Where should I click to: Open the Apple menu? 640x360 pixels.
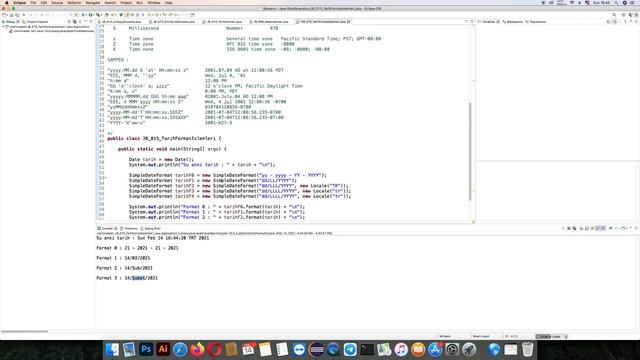(7, 2)
